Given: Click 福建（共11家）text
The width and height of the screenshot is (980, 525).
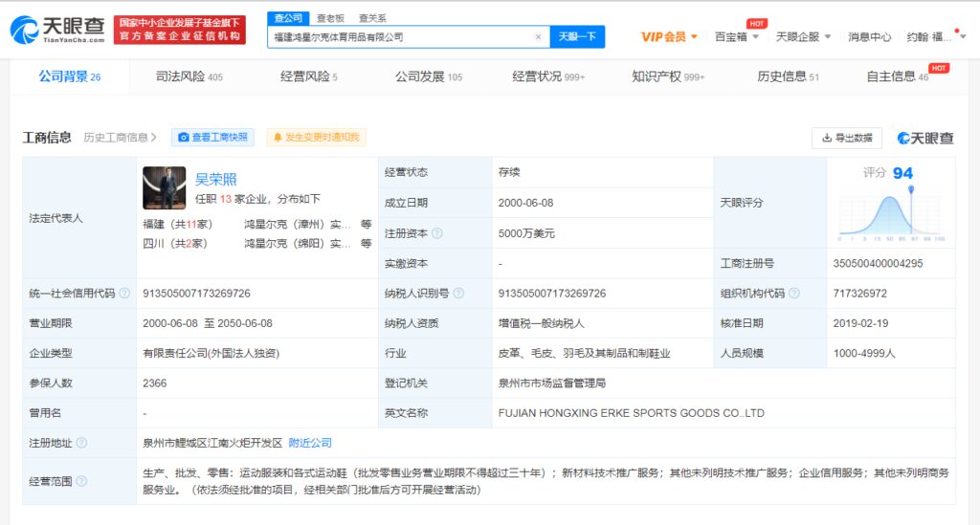Looking at the screenshot, I should 177,224.
